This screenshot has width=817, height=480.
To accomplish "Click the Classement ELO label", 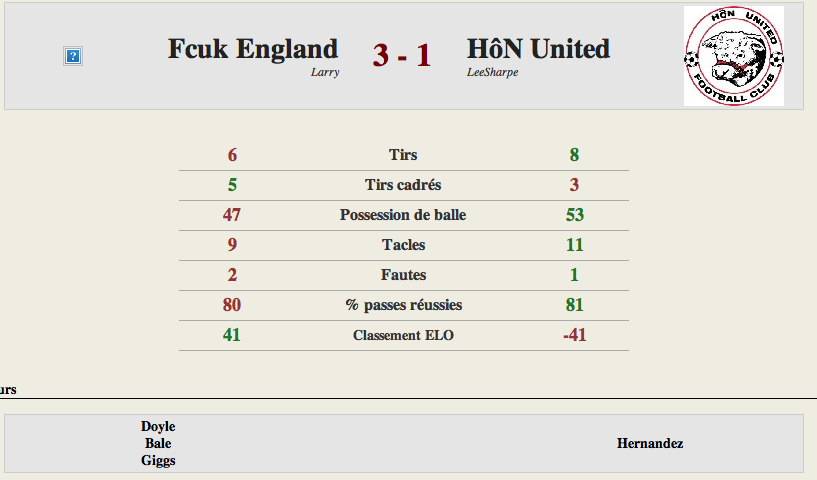I will tap(403, 335).
